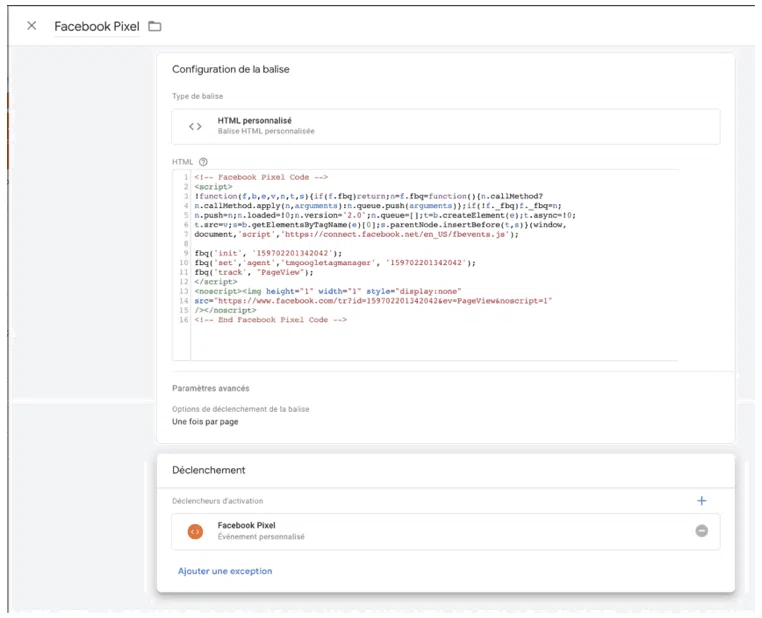Click the opening script tag on line 2
The height and width of the screenshot is (618, 762).
point(213,187)
